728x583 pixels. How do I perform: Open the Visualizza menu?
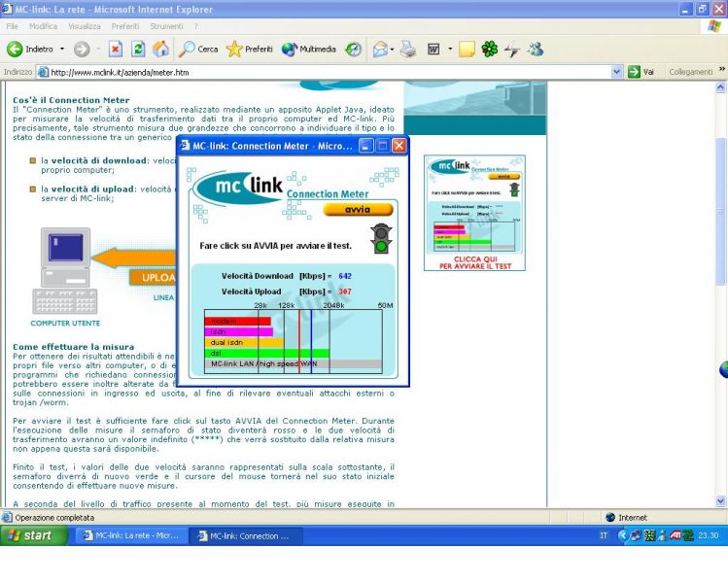[84, 26]
